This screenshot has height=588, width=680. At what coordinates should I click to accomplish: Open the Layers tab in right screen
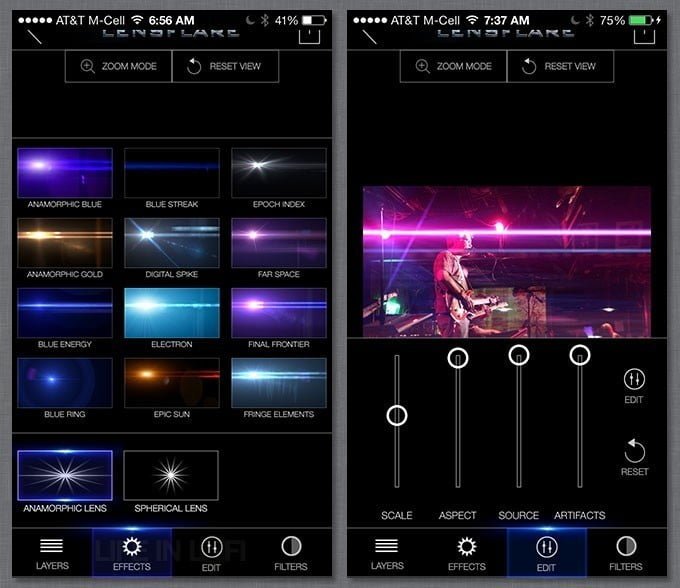pyautogui.click(x=387, y=553)
